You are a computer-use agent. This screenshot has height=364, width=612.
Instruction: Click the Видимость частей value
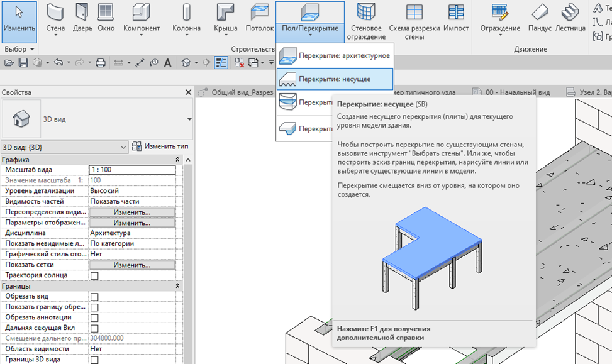pyautogui.click(x=132, y=201)
